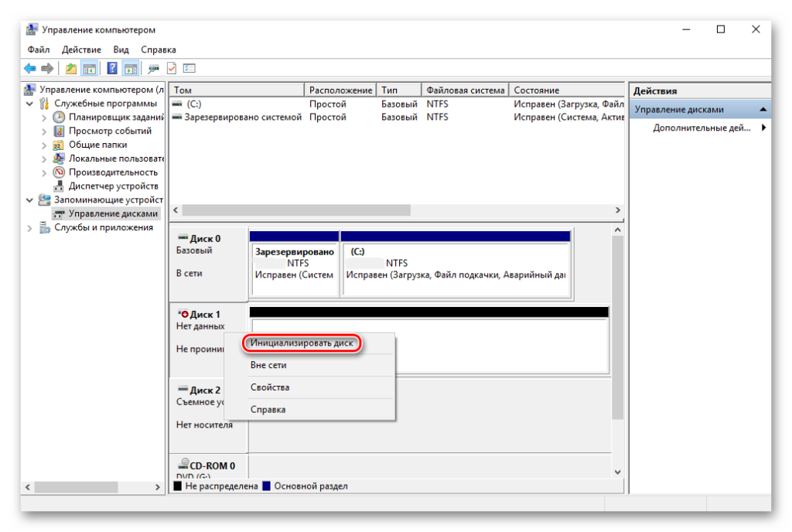
Task: Collapse the Управление дисками actions section
Action: pos(763,110)
